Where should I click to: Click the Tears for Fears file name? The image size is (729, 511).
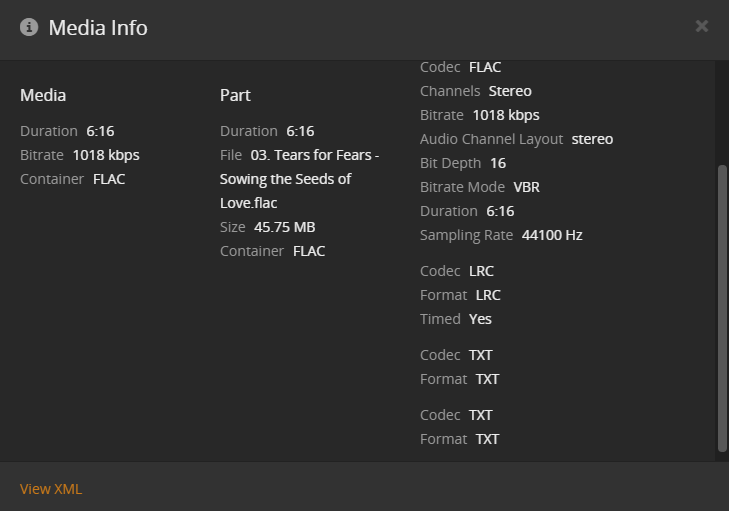[x=300, y=179]
